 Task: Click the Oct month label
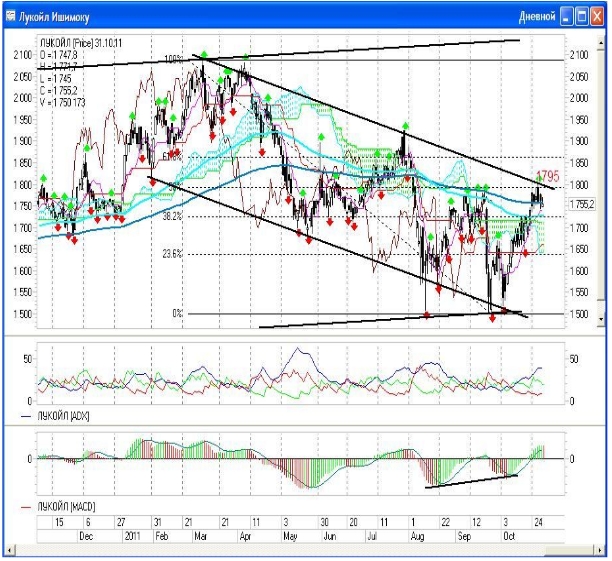(509, 536)
